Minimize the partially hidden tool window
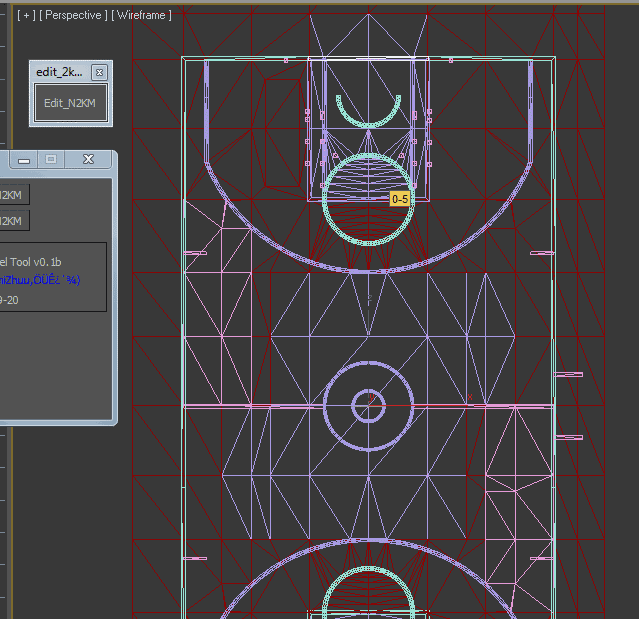This screenshot has width=639, height=619. [24, 159]
